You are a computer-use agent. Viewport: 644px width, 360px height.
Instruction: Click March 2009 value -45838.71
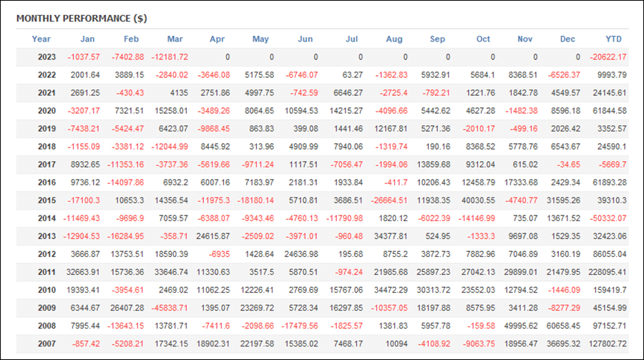[x=170, y=308]
